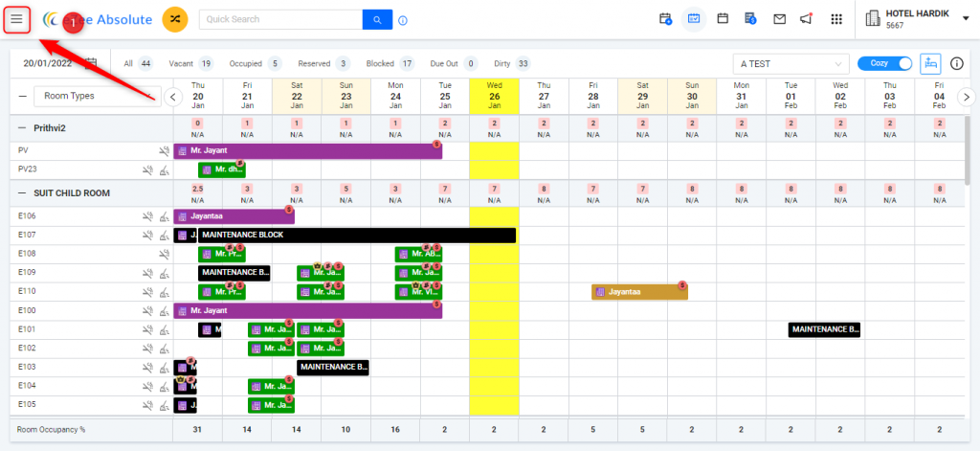Screen dimensions: 980x451
Task: Filter by Reserved rooms 3
Action: 323,63
